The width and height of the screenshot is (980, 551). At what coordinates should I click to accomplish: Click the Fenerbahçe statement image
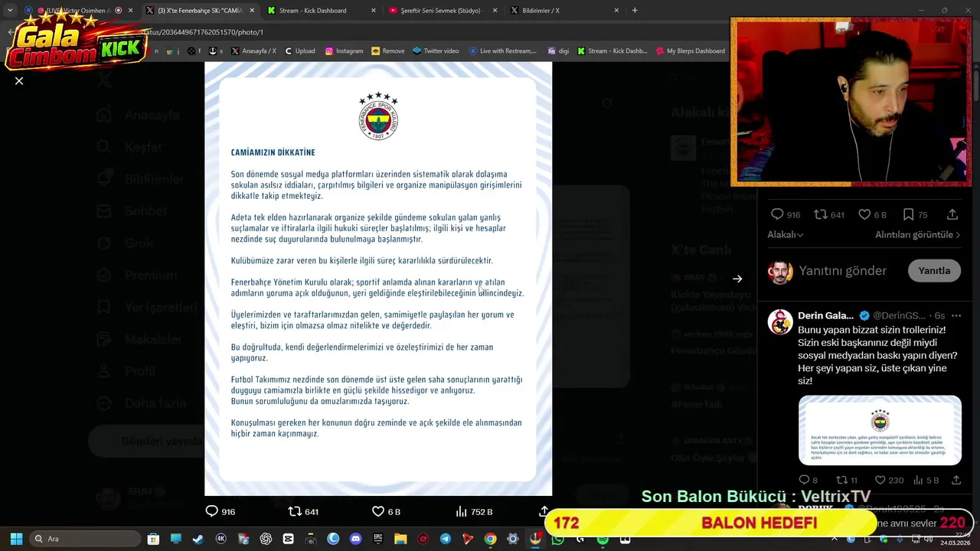(x=378, y=279)
